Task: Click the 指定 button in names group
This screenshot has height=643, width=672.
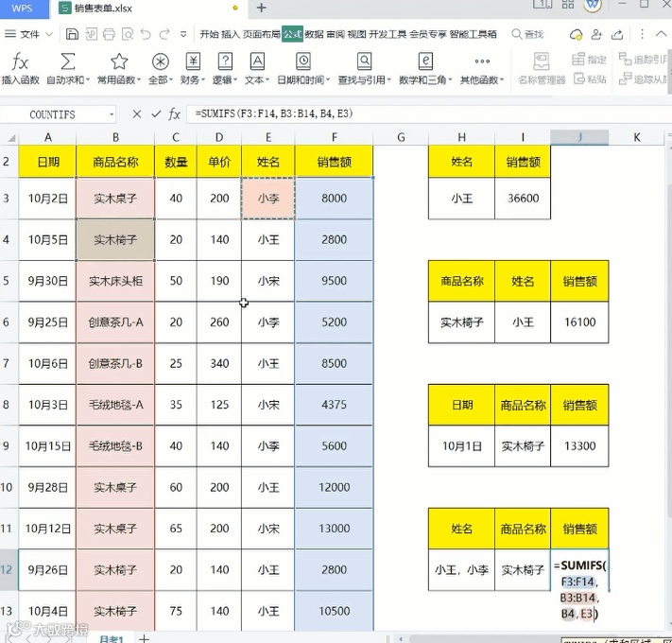Action: (589, 60)
